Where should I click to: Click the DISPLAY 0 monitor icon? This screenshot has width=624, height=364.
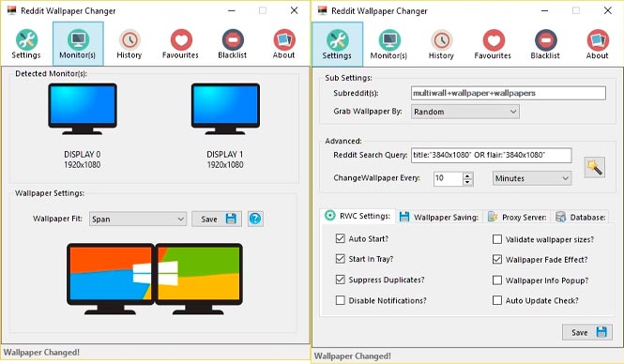83,109
